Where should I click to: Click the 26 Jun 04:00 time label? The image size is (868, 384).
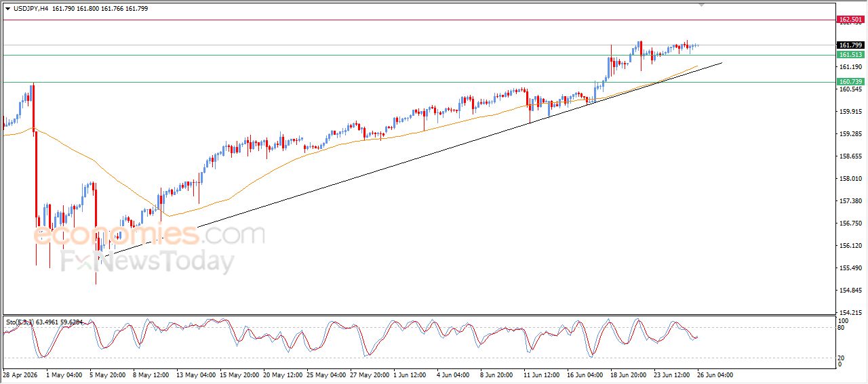[715, 375]
